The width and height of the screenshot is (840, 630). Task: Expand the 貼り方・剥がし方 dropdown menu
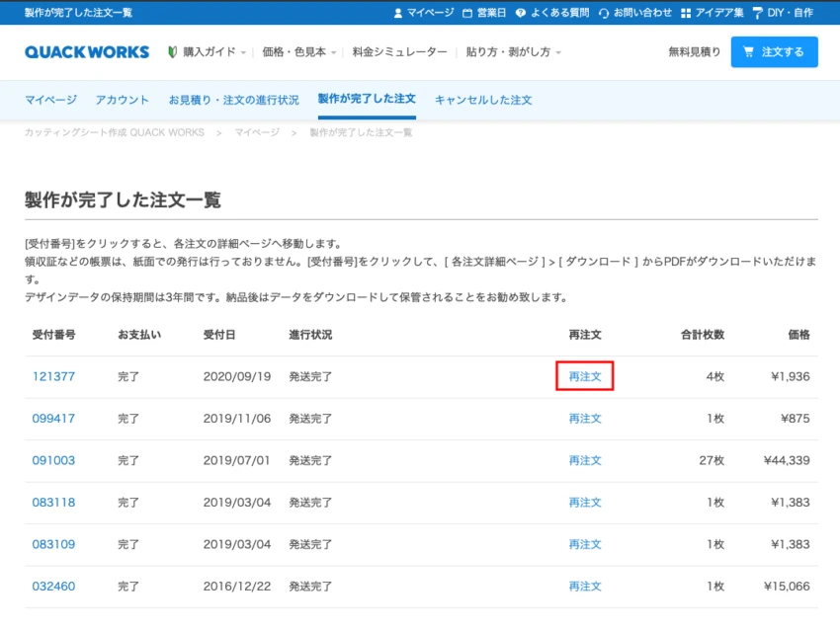(513, 52)
